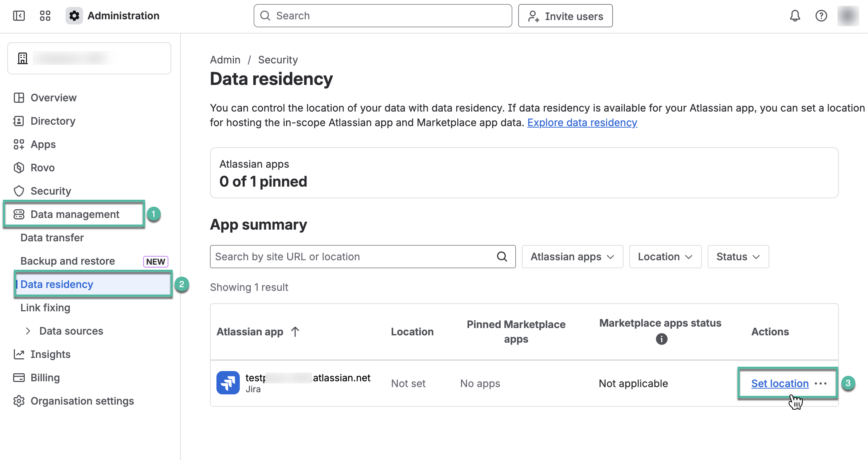
Task: Open Explore data residency link
Action: point(582,122)
